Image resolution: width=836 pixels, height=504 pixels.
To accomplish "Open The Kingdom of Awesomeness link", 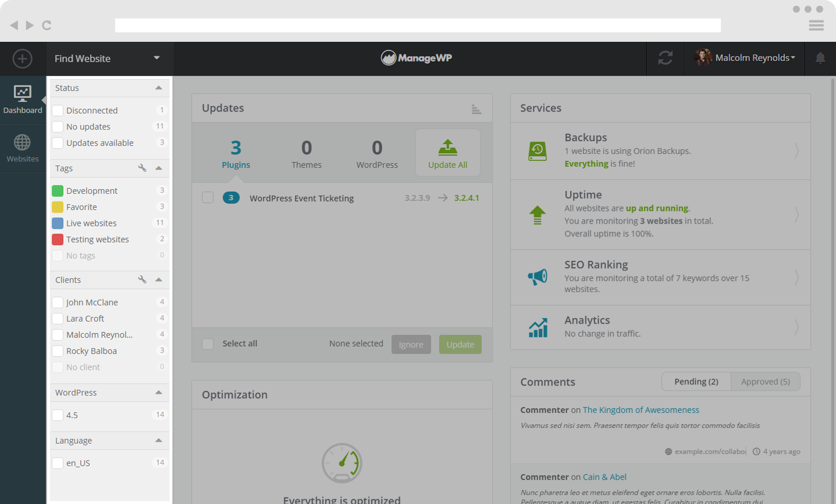I will 641,410.
